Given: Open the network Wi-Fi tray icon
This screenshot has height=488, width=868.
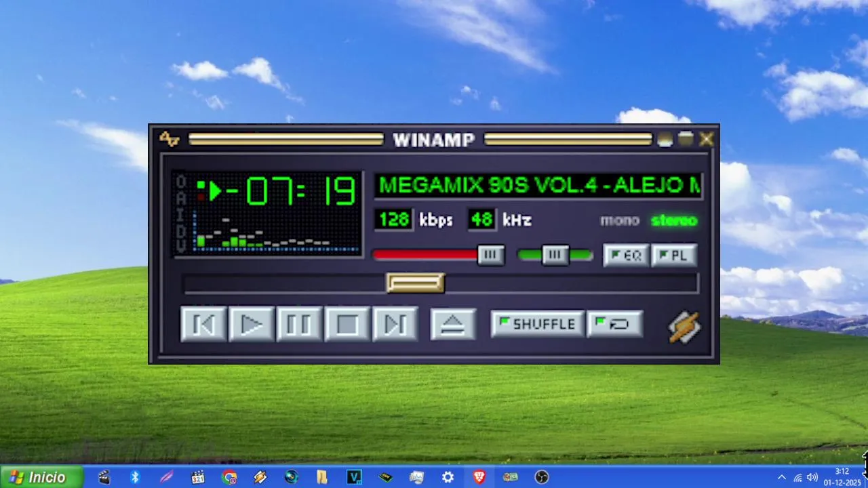Looking at the screenshot, I should 797,477.
